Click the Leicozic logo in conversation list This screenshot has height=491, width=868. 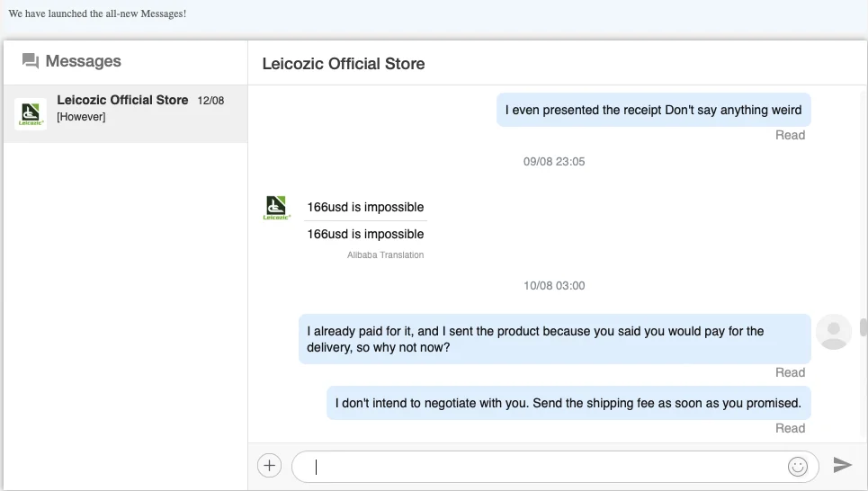point(31,114)
